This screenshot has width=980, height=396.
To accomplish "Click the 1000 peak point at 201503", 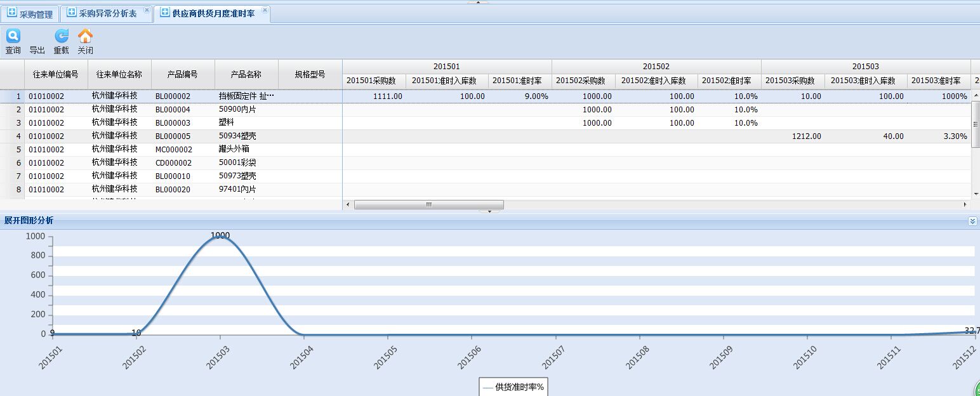I will point(220,237).
